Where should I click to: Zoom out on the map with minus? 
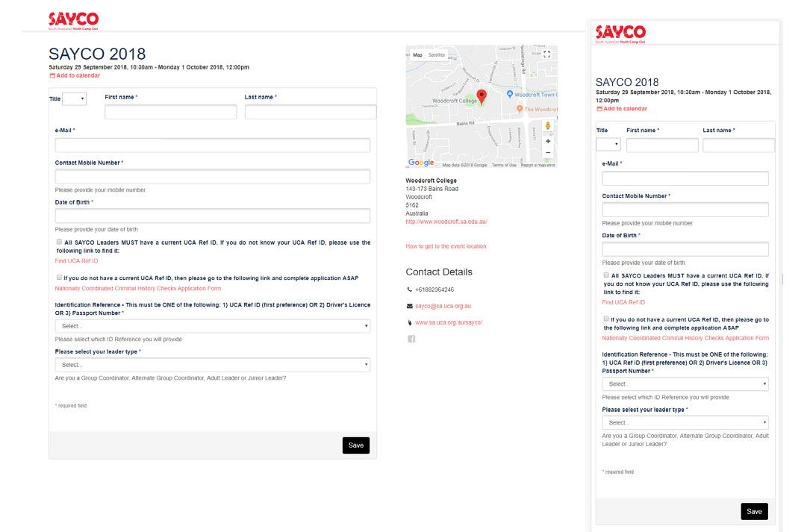[547, 152]
